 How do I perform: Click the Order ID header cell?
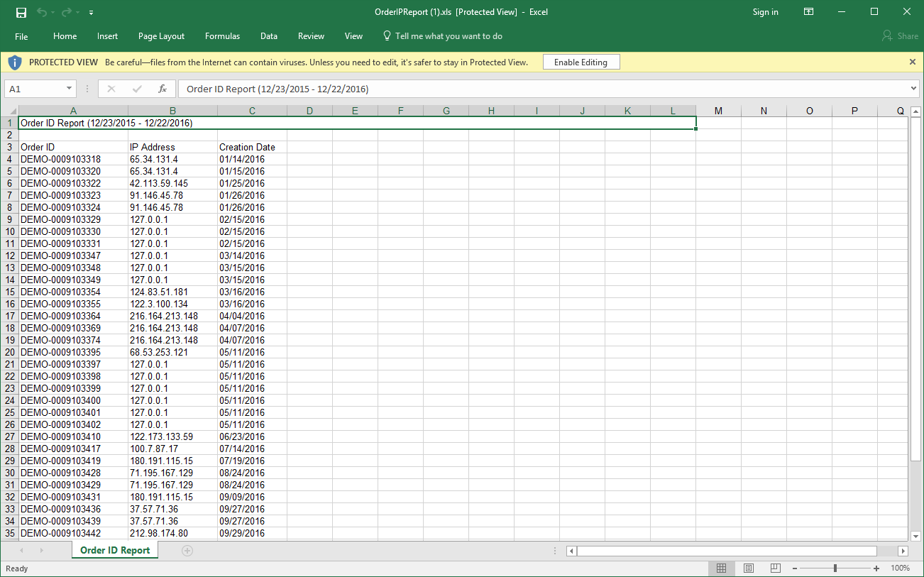(x=73, y=147)
